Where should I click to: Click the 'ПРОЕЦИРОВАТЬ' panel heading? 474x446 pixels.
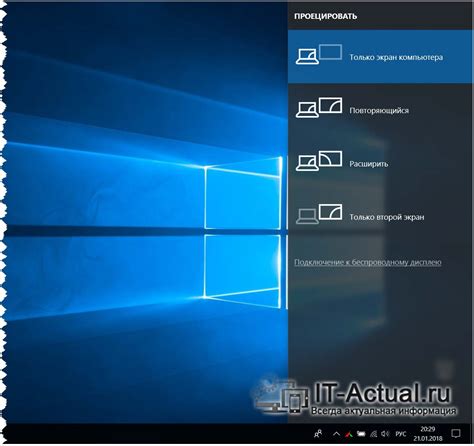coord(325,16)
